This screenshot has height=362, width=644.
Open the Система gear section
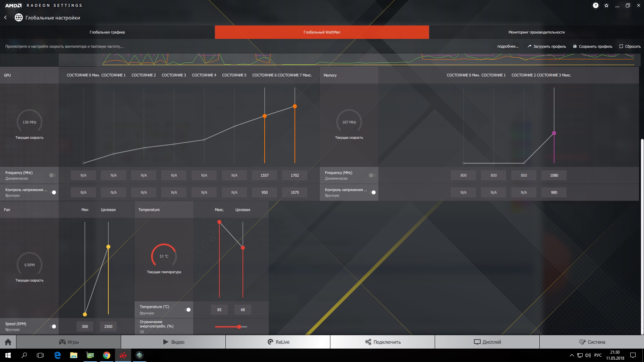coord(592,342)
